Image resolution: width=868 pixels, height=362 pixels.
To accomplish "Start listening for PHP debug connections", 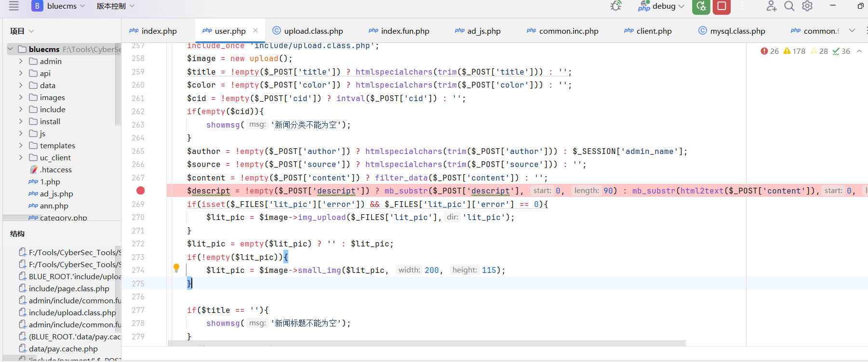I will (615, 6).
